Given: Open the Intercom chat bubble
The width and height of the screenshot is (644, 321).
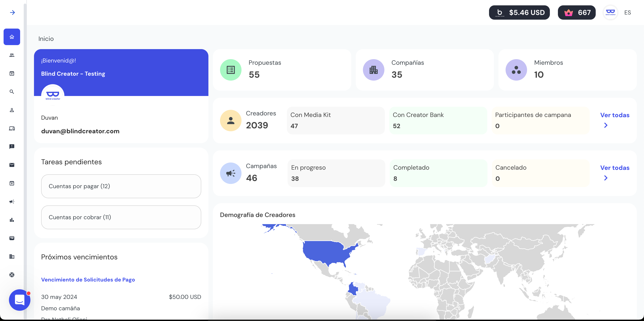Looking at the screenshot, I should [x=19, y=300].
